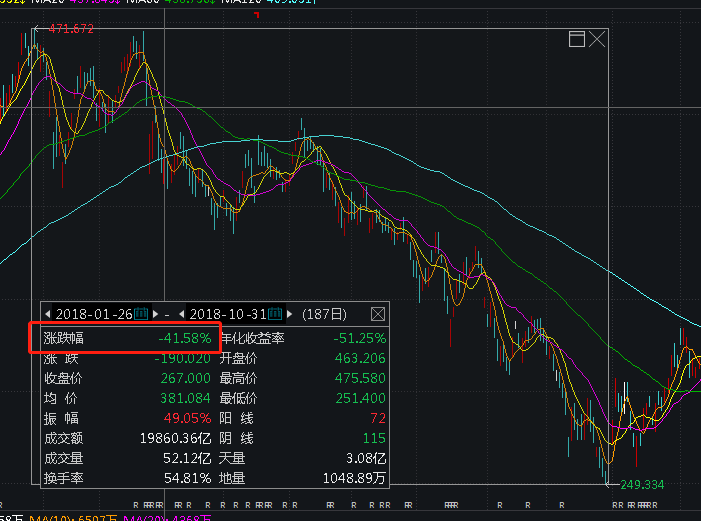Viewport: 701px width, 521px height.
Task: Click the 最高价 475.580 value
Action: coord(359,379)
